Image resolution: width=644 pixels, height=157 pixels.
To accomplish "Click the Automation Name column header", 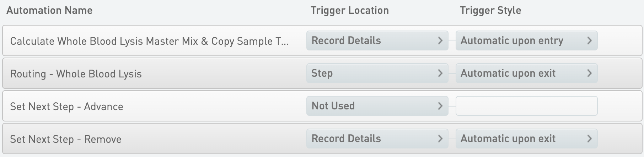I will pyautogui.click(x=49, y=11).
